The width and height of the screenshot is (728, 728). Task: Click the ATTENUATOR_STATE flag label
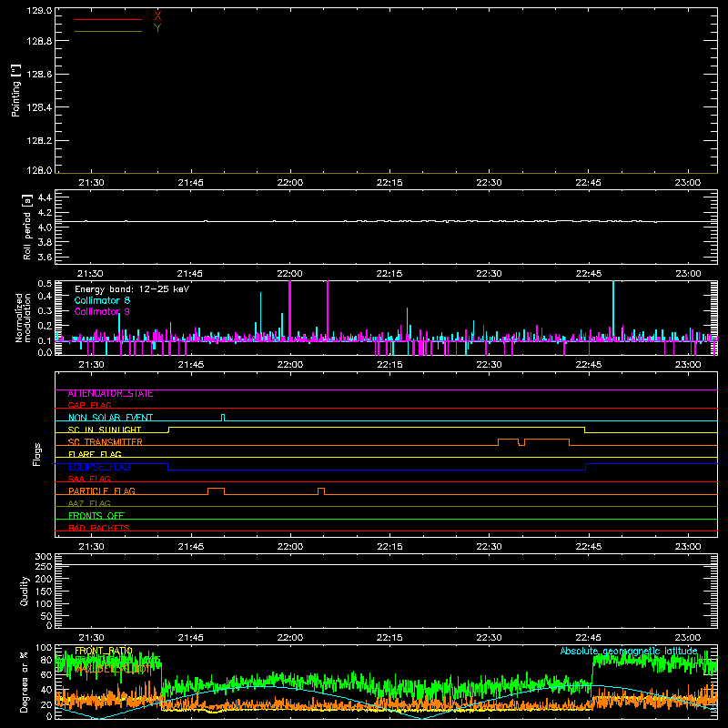[x=110, y=394]
